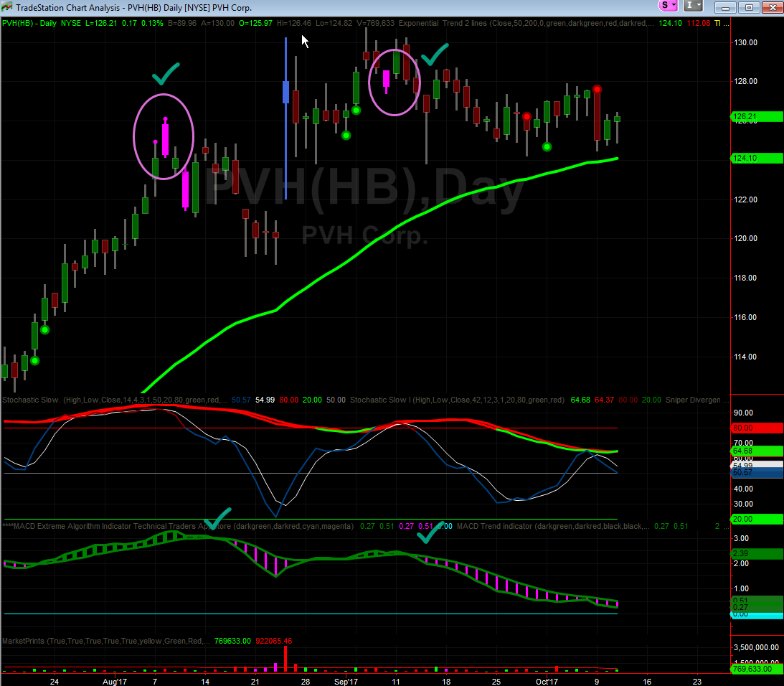The width and height of the screenshot is (784, 686).
Task: Click the Hi=126.46 high value
Action: pos(294,23)
